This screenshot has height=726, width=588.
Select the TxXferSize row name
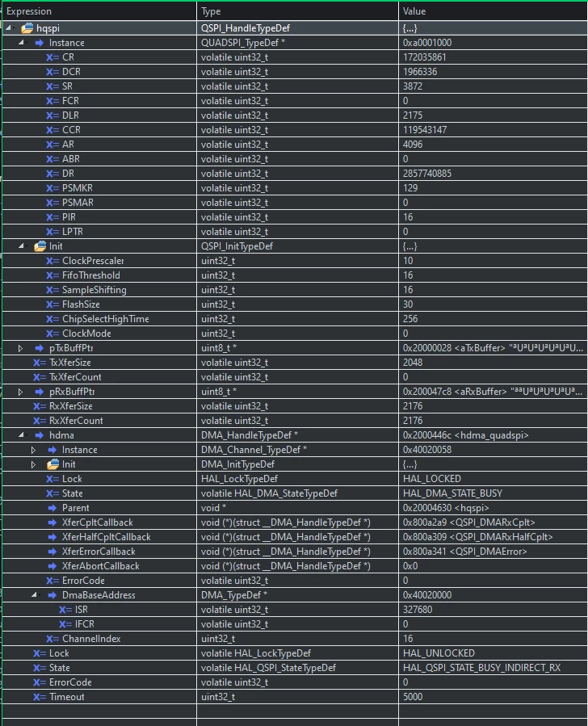click(x=70, y=363)
